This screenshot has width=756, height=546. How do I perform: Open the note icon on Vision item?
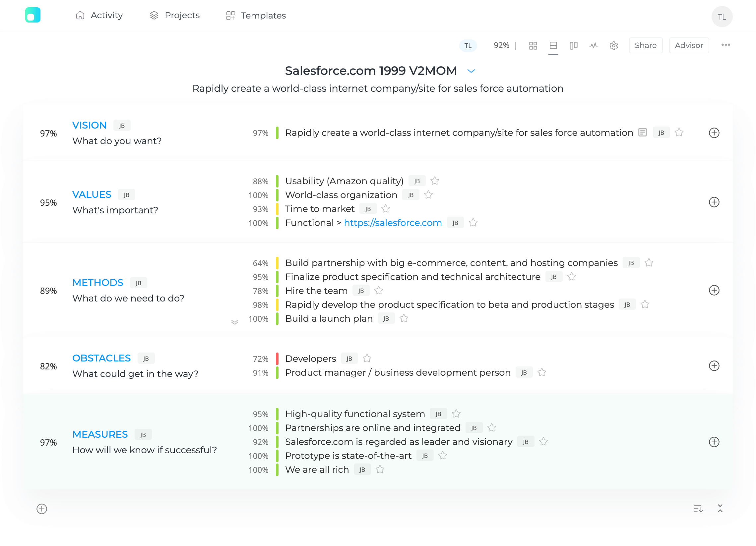pyautogui.click(x=642, y=133)
